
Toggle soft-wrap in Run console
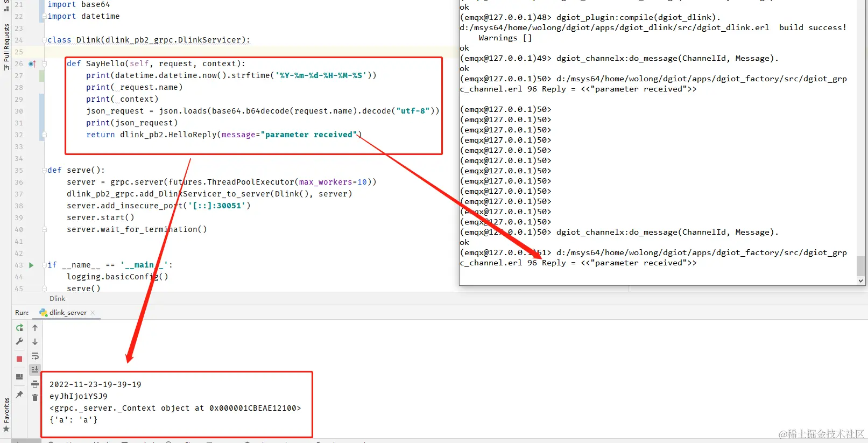[x=35, y=356]
